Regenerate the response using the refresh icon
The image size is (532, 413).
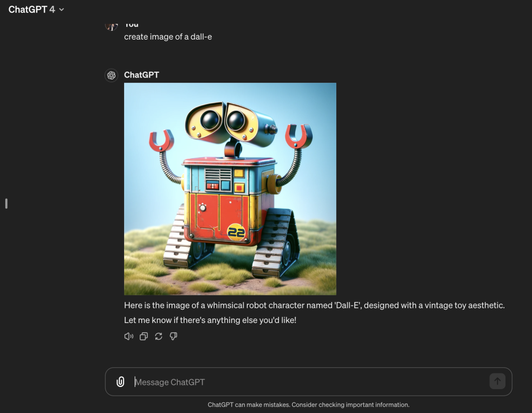159,337
